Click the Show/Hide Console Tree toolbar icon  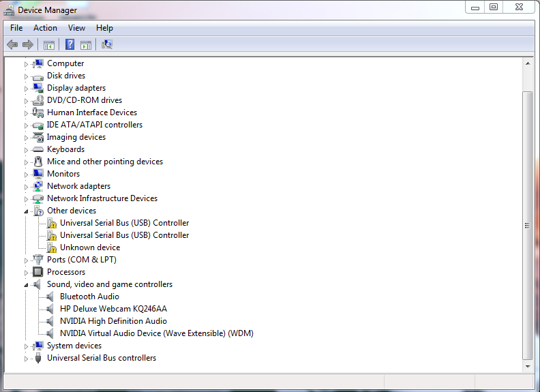click(x=49, y=45)
